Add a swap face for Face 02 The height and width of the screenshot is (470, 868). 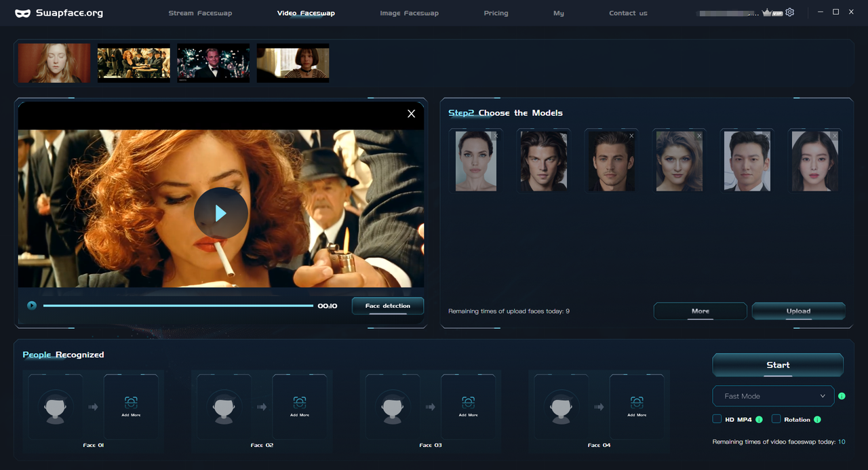[300, 406]
